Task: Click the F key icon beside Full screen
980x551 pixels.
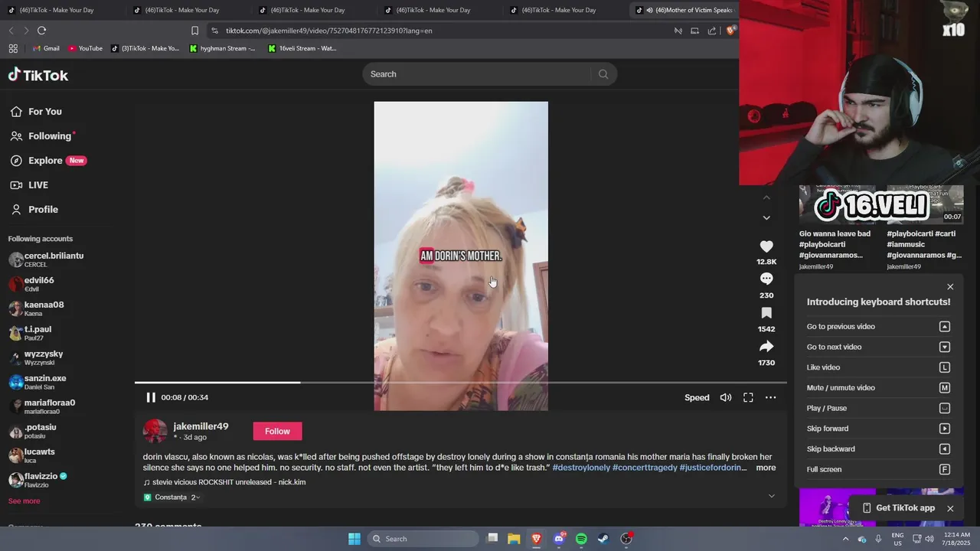Action: pyautogui.click(x=945, y=470)
